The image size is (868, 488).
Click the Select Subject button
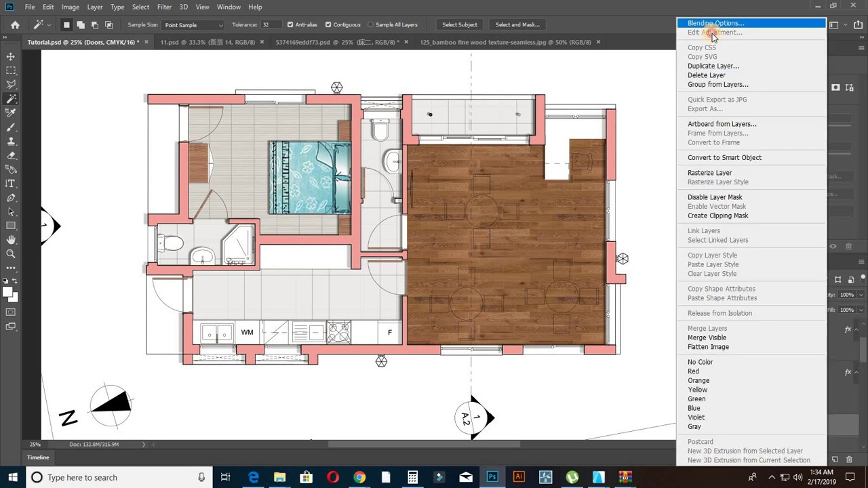[460, 25]
